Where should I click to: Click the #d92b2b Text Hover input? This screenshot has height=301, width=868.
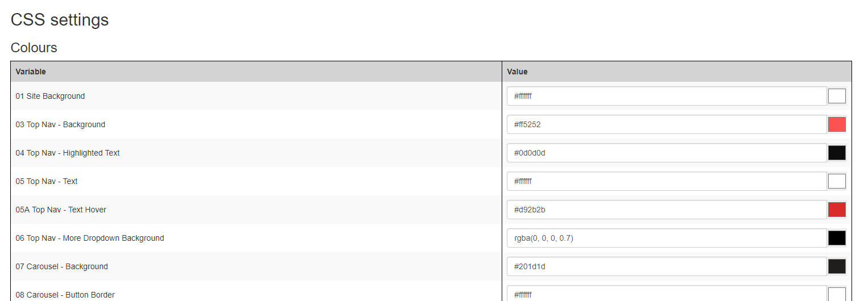[x=667, y=210]
